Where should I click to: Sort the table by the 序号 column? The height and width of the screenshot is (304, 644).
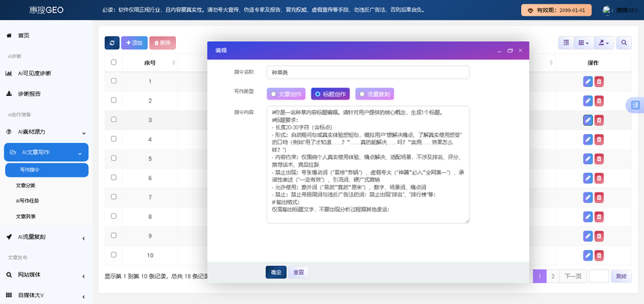pyautogui.click(x=150, y=63)
